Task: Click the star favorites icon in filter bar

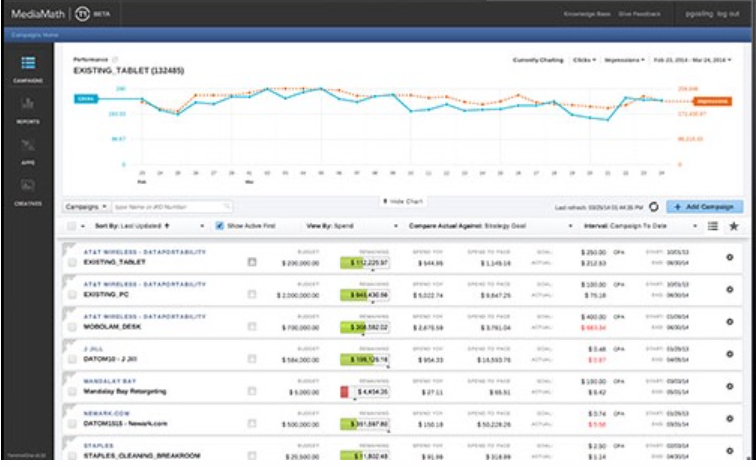Action: pyautogui.click(x=734, y=226)
